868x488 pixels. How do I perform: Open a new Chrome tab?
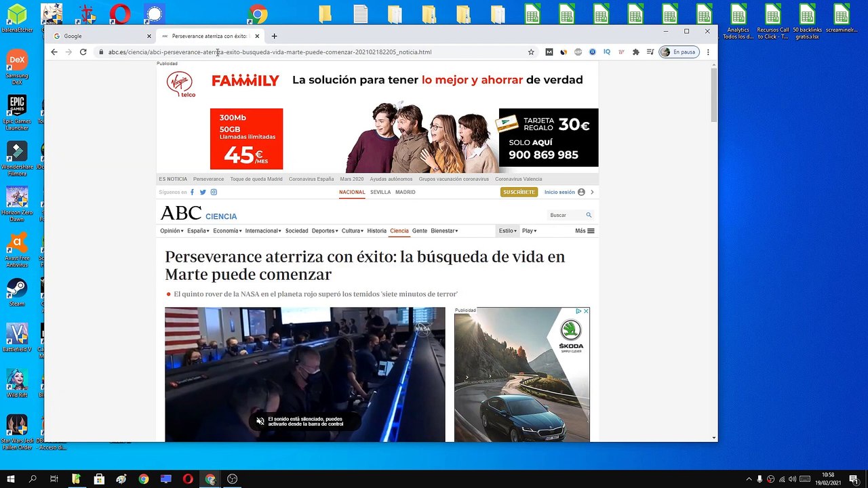(x=274, y=36)
